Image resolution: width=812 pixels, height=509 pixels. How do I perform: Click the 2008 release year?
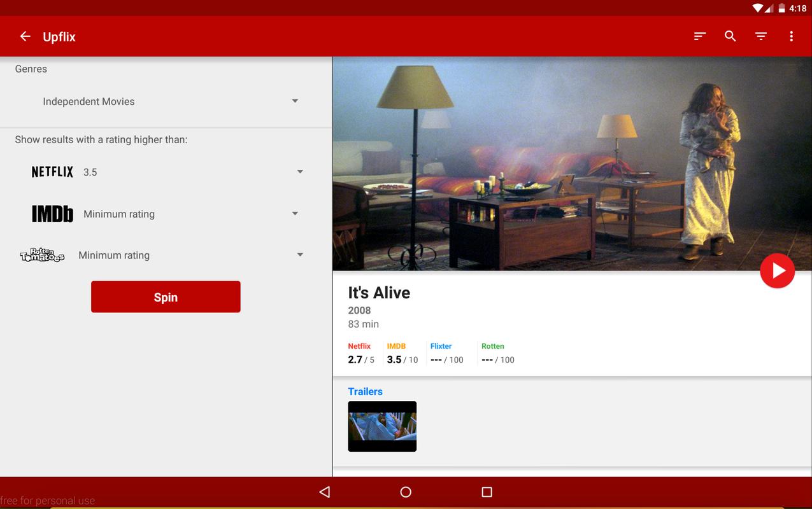359,310
